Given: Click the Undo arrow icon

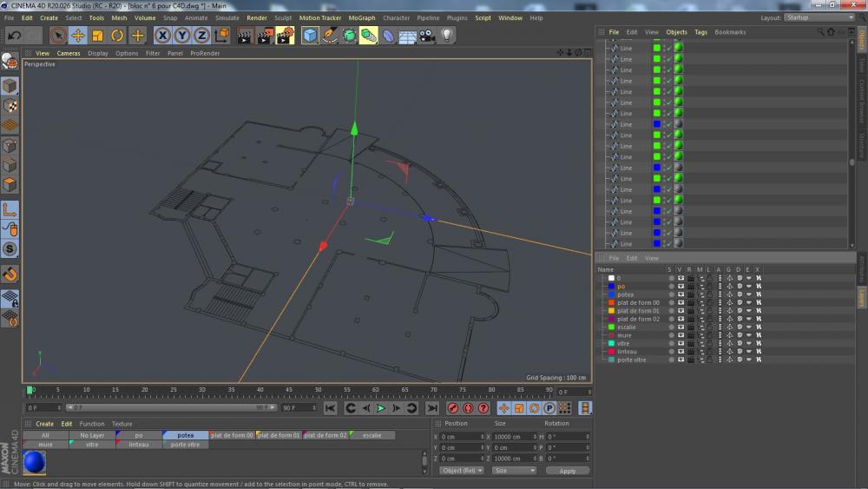Looking at the screenshot, I should tap(14, 36).
